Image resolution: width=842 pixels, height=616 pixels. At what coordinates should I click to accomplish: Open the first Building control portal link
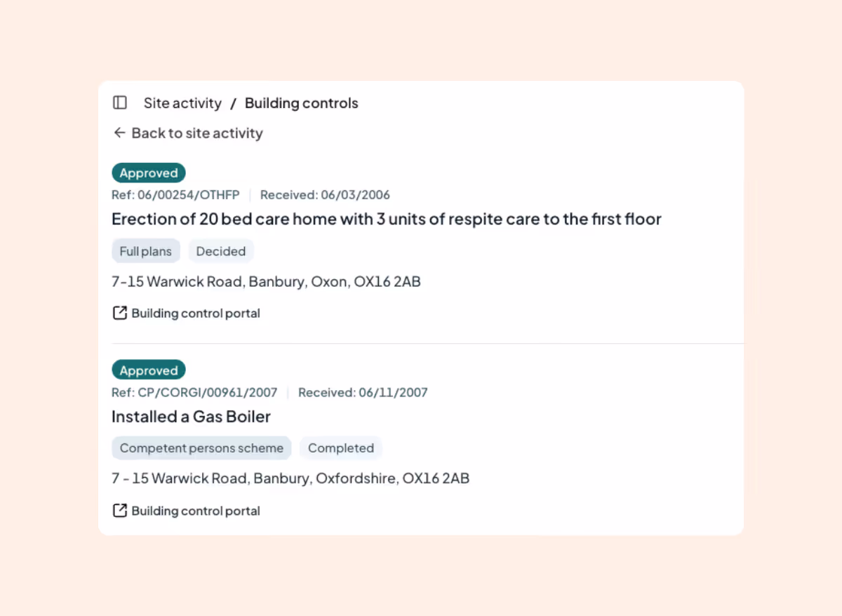195,313
